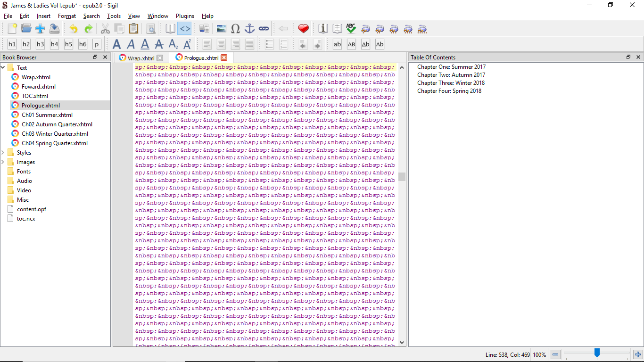Expand the Images folder
The width and height of the screenshot is (644, 362).
[3, 162]
